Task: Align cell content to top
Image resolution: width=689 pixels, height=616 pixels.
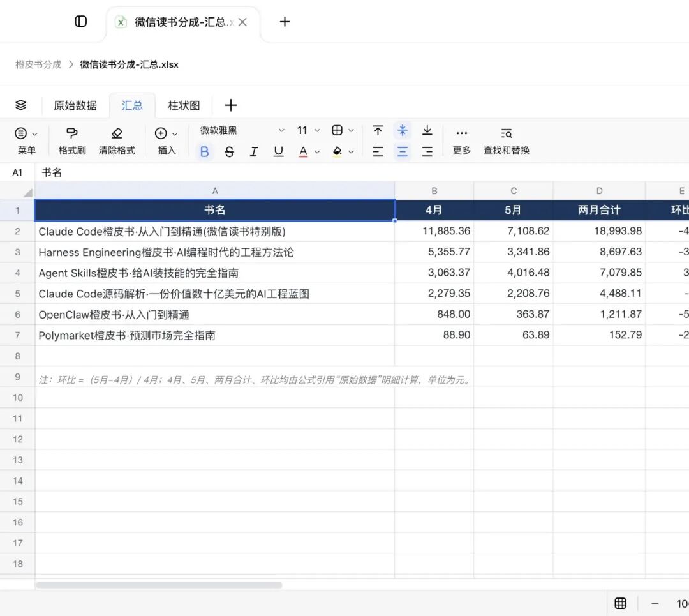Action: (x=378, y=130)
